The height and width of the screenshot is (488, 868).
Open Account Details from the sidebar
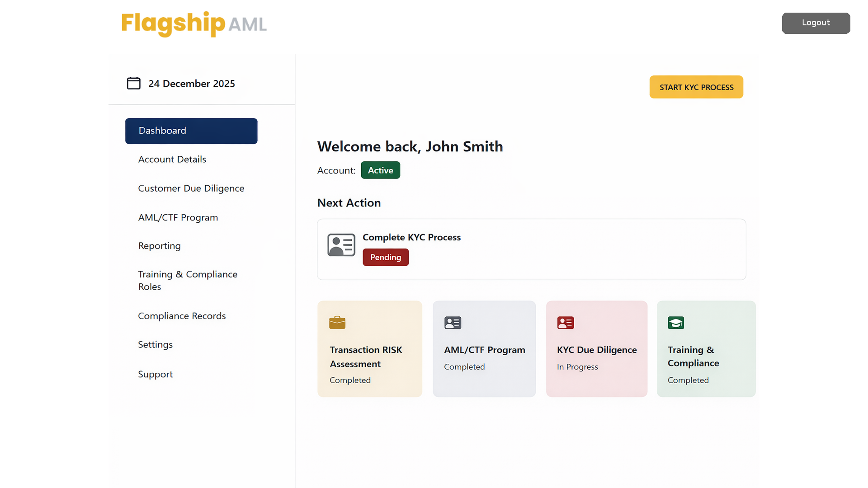[x=172, y=160]
